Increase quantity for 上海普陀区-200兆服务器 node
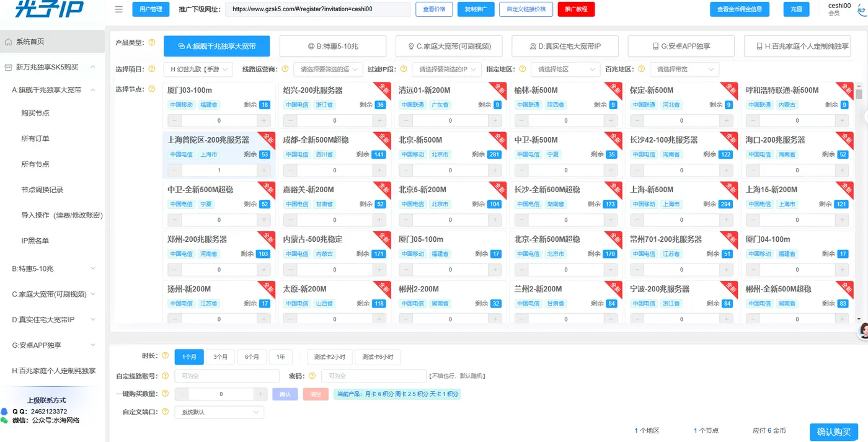Image resolution: width=868 pixels, height=442 pixels. click(x=265, y=170)
